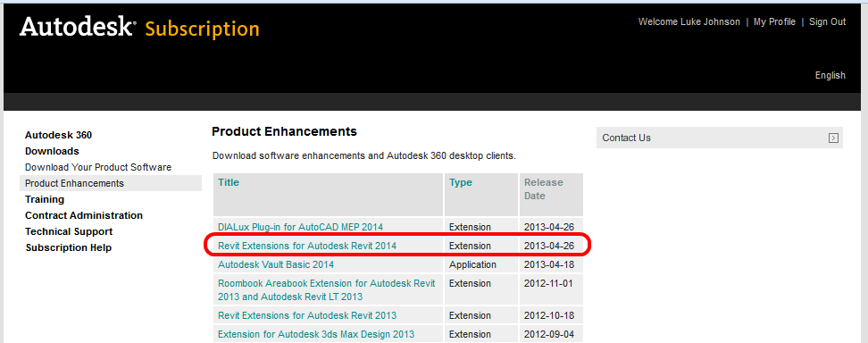Open the Training sidebar section
This screenshot has height=343, width=868.
45,199
